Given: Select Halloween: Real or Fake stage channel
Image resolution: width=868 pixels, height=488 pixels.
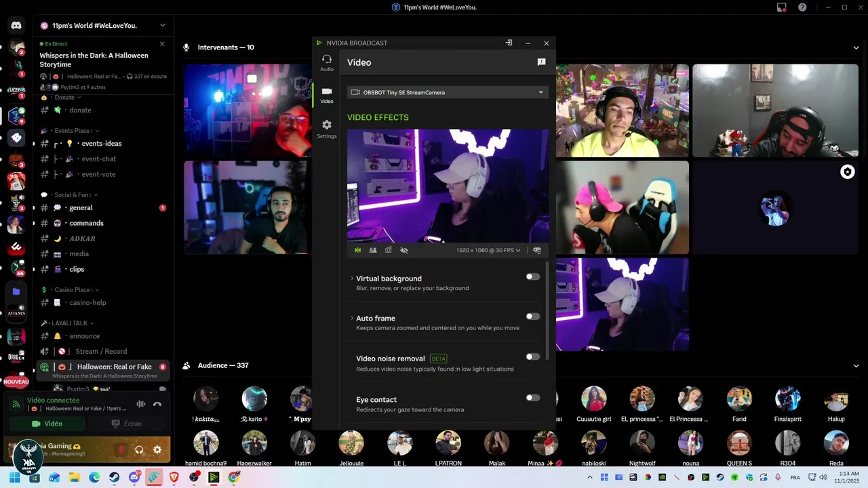Looking at the screenshot, I should pyautogui.click(x=102, y=370).
